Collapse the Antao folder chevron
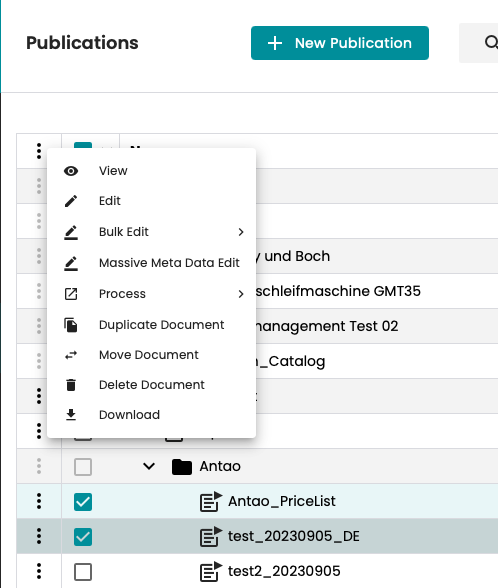Screen dimensions: 498x588 (149, 466)
